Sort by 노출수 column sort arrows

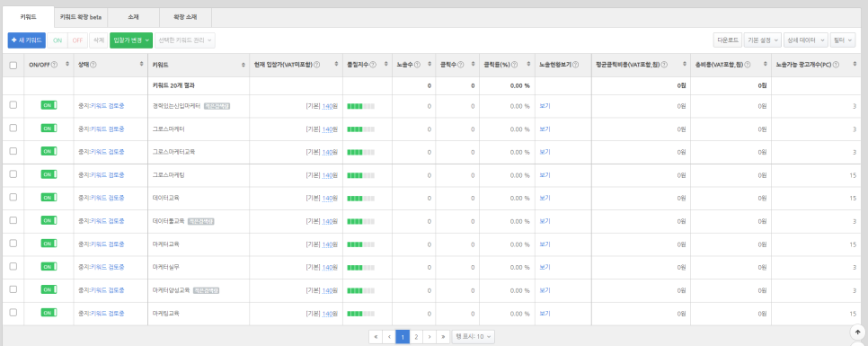point(430,65)
